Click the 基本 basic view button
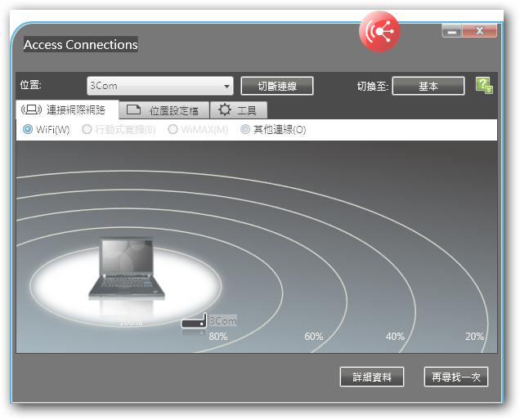 point(428,86)
